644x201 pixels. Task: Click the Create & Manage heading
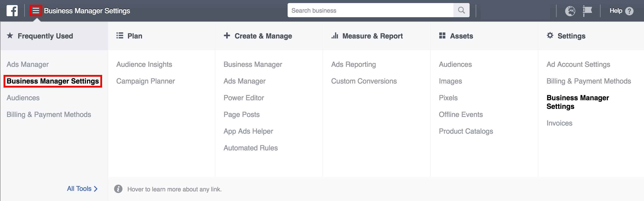coord(263,36)
